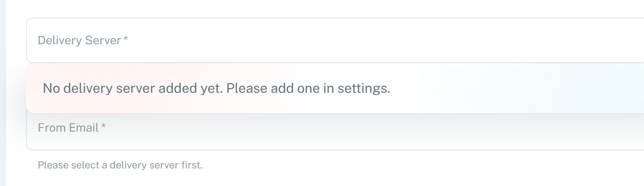Click the asterisk beside From Email
The image size is (644, 186).
[104, 126]
